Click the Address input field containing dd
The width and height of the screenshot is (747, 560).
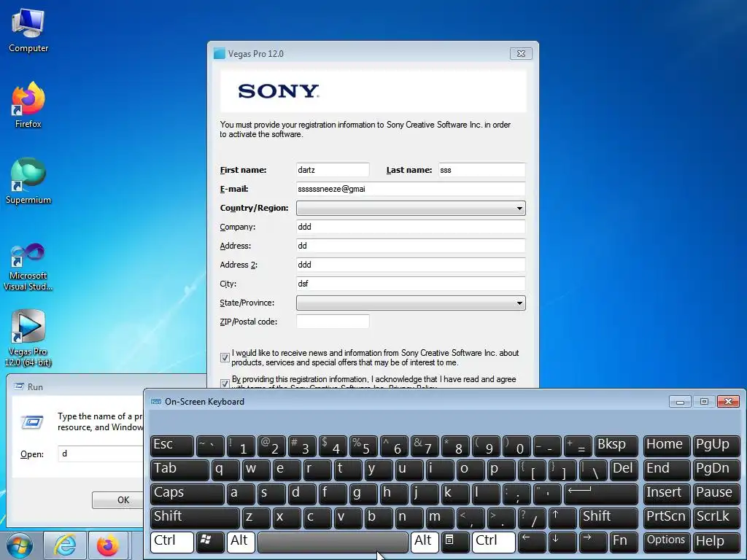411,246
